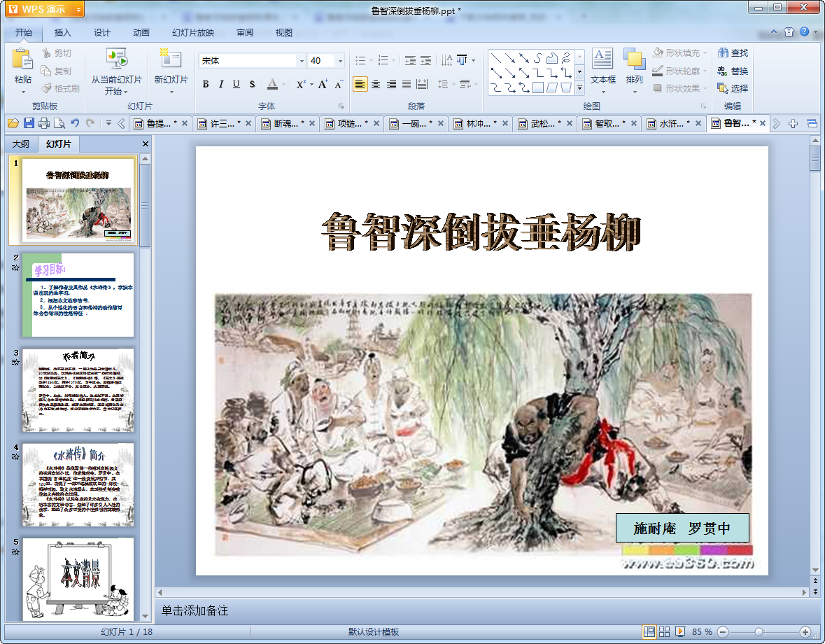Apply strikethrough S formatting
Screen dimensions: 825x644
(x=252, y=84)
